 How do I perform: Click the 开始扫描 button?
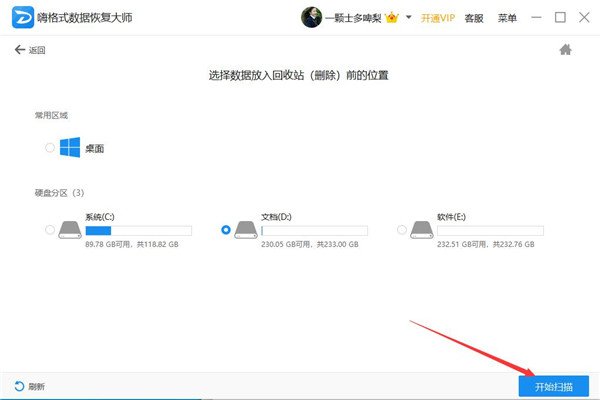553,386
